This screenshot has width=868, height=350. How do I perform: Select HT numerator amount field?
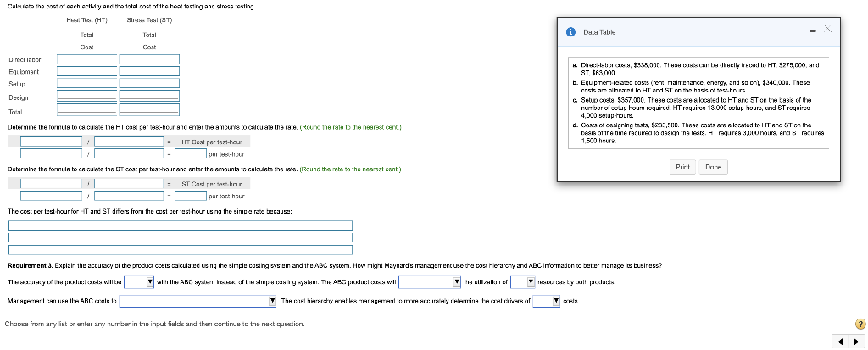(52, 153)
